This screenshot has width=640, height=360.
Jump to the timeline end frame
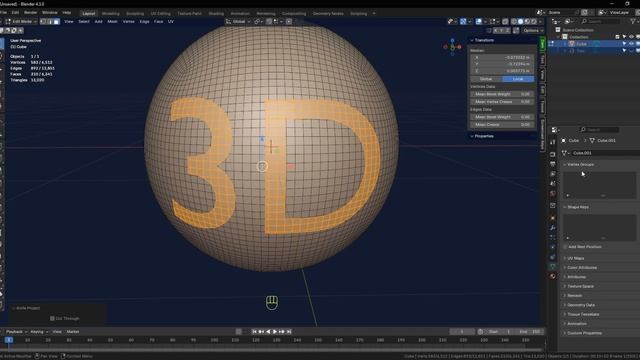[x=289, y=332]
